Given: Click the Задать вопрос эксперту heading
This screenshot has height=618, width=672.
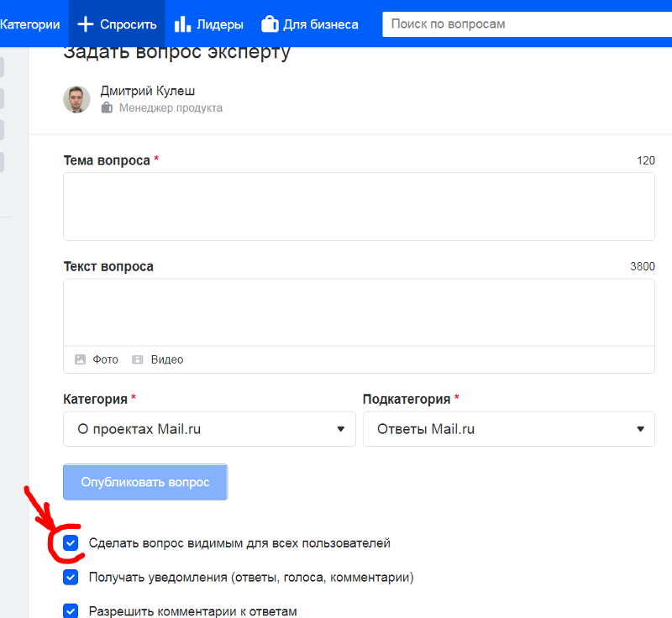Looking at the screenshot, I should pyautogui.click(x=177, y=53).
